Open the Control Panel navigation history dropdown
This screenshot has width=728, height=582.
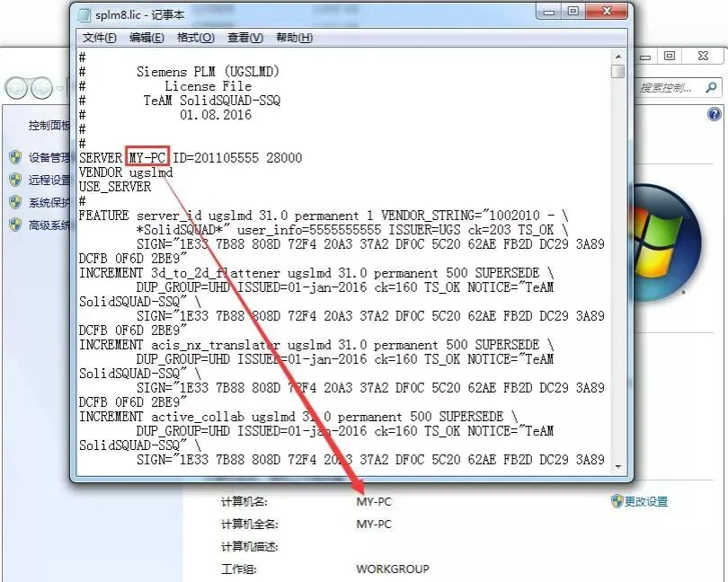(60, 88)
